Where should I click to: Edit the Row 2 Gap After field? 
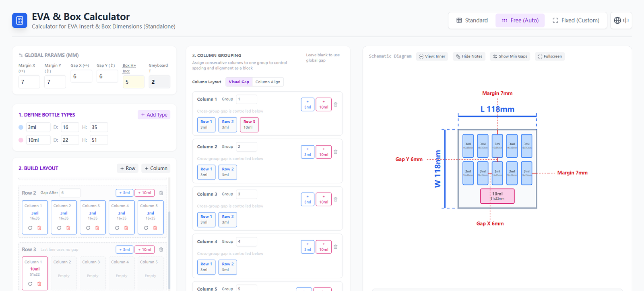70,193
